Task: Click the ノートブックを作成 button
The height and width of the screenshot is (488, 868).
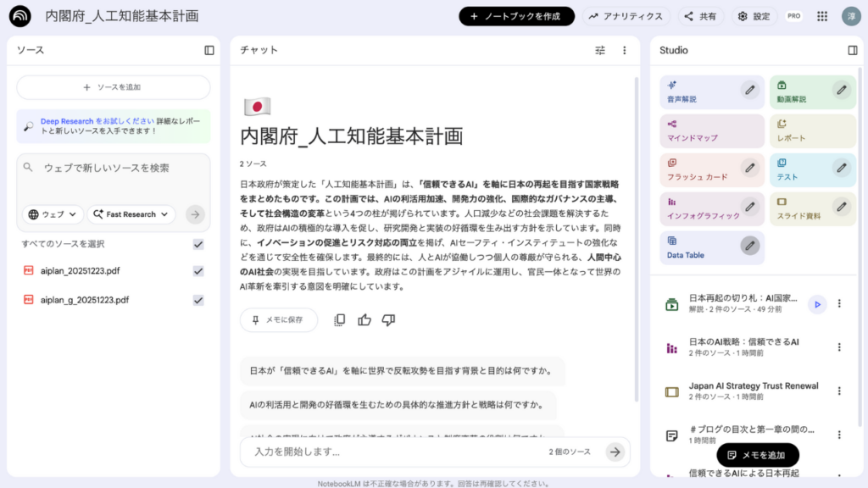Action: tap(517, 16)
